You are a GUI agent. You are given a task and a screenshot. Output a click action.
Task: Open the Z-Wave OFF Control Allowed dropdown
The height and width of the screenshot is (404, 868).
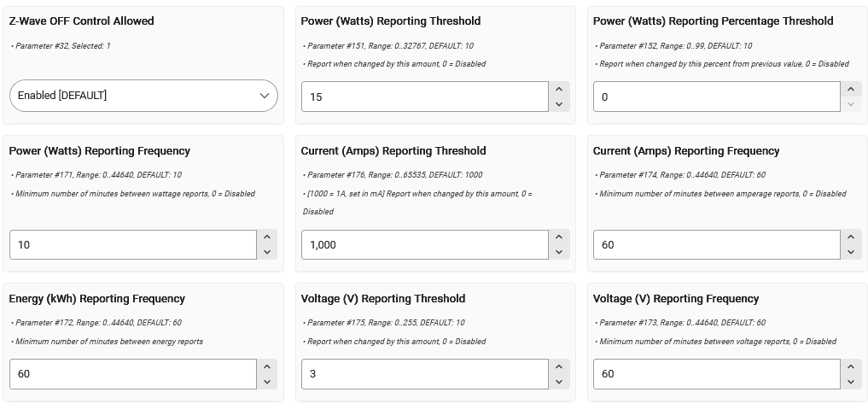(x=143, y=96)
